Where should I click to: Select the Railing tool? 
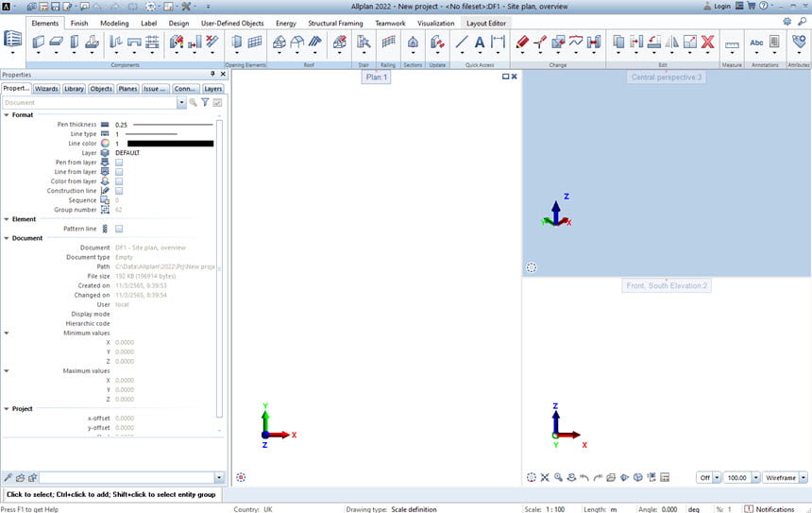click(388, 42)
